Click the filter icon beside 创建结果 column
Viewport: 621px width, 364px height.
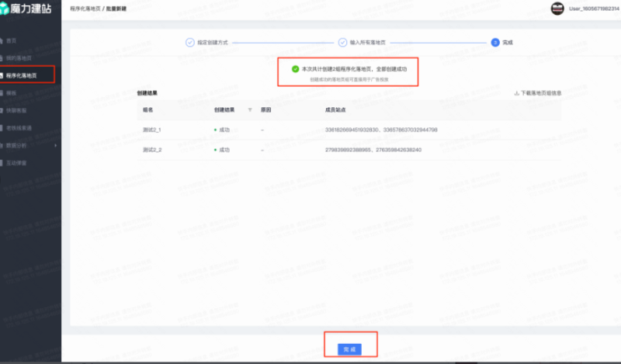click(x=250, y=110)
